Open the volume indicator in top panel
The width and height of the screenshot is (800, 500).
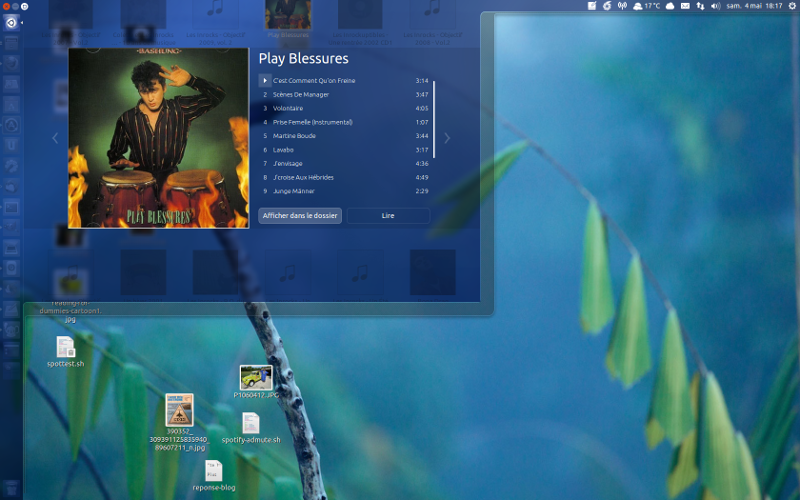715,6
